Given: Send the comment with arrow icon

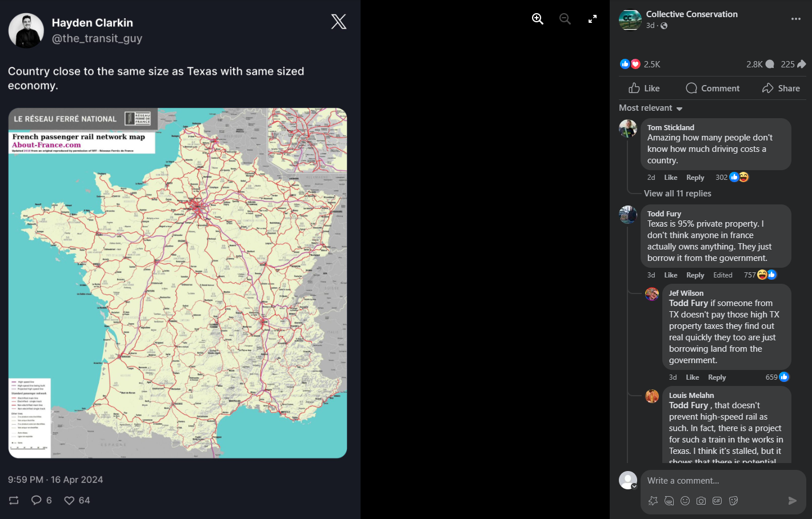Looking at the screenshot, I should [x=793, y=501].
